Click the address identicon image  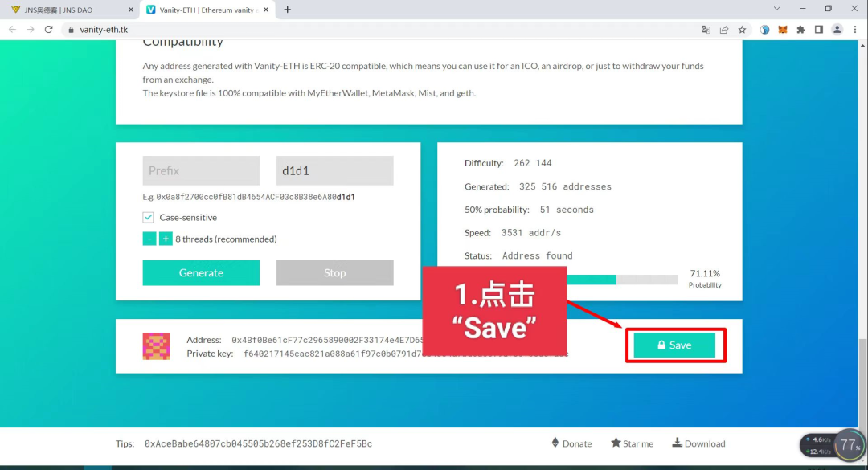coord(156,346)
